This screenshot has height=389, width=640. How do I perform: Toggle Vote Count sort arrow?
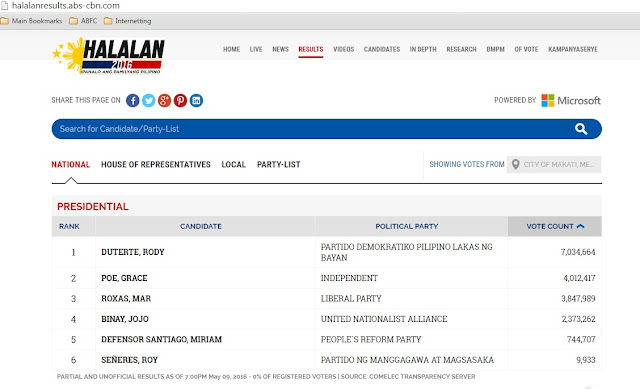coord(580,226)
